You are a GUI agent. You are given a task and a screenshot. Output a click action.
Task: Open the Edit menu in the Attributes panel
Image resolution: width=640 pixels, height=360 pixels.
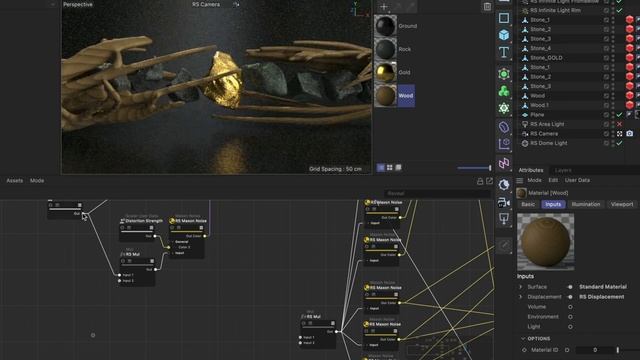(553, 180)
